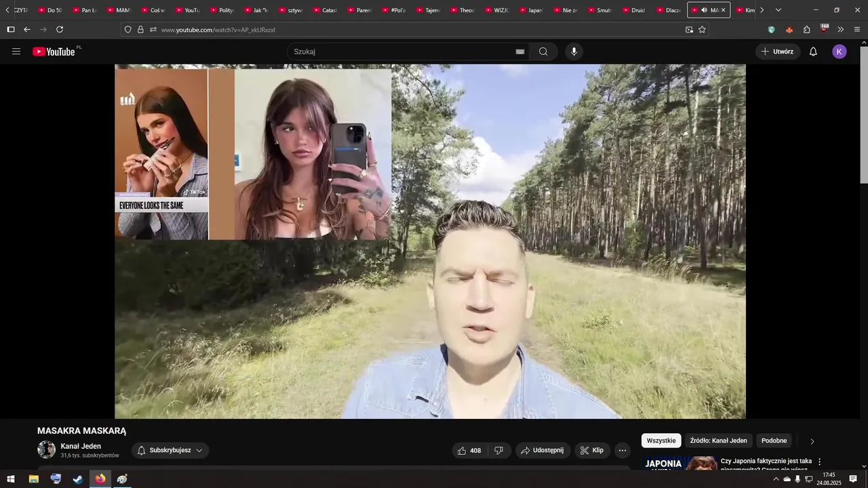Open the Subskrybujesz subscription dropdown
The image size is (868, 488).
tap(170, 450)
